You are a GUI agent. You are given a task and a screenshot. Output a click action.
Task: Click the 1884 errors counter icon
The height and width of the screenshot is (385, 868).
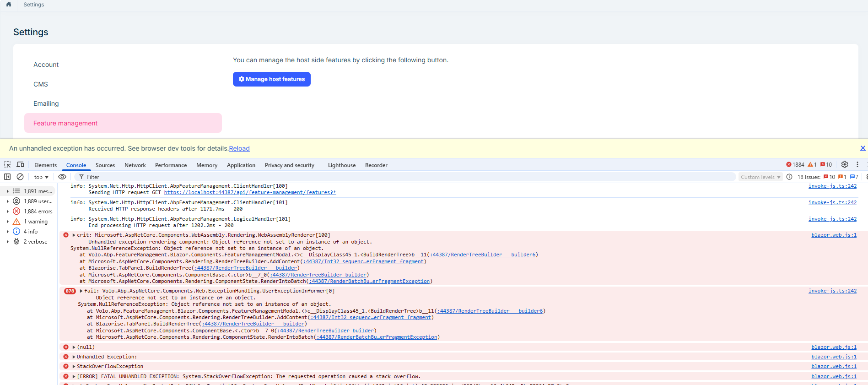click(x=795, y=165)
